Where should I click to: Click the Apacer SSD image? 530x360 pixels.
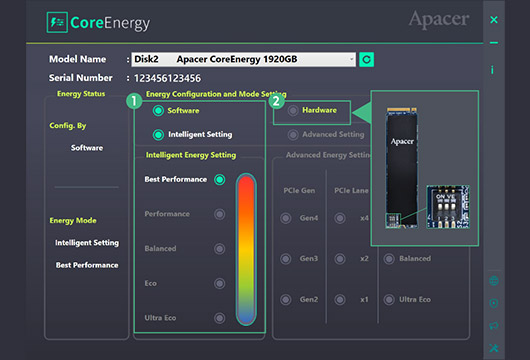(x=401, y=168)
